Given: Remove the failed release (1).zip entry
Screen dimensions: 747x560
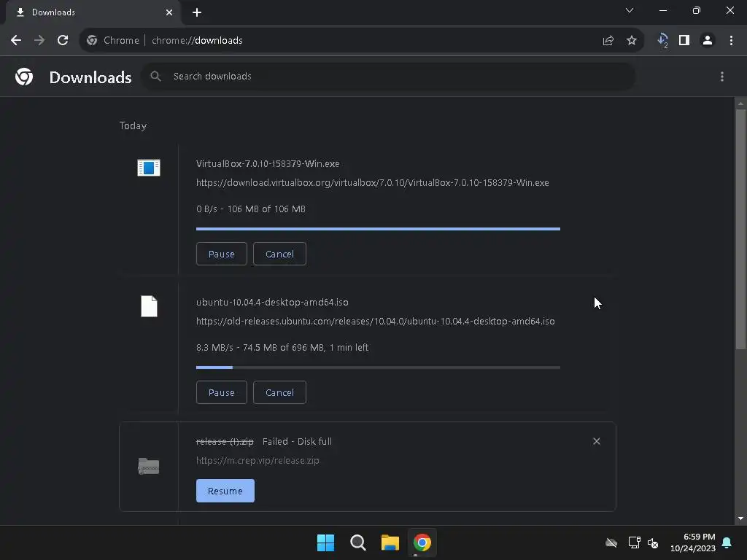Looking at the screenshot, I should [x=597, y=441].
